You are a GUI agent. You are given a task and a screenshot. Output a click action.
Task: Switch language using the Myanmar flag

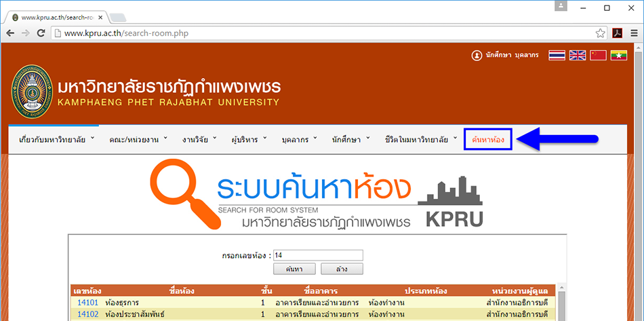(618, 56)
